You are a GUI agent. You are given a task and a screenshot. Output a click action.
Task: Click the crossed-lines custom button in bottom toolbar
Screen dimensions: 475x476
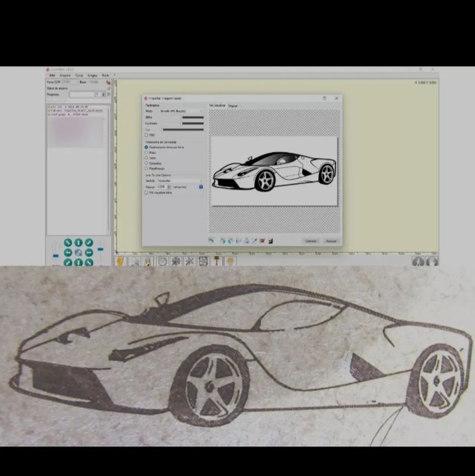click(x=190, y=261)
